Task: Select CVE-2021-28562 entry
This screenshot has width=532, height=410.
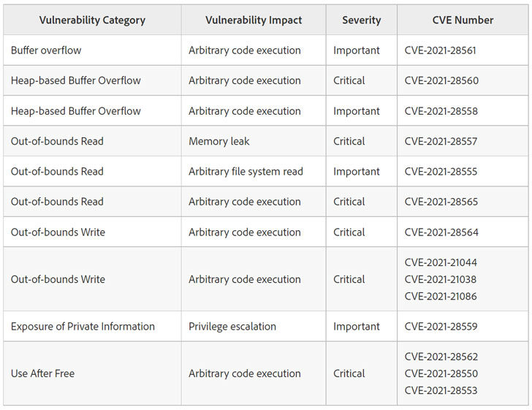Action: coord(441,357)
